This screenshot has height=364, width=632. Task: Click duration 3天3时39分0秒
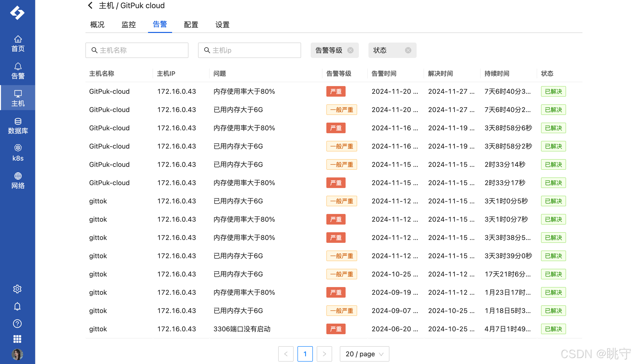point(508,256)
